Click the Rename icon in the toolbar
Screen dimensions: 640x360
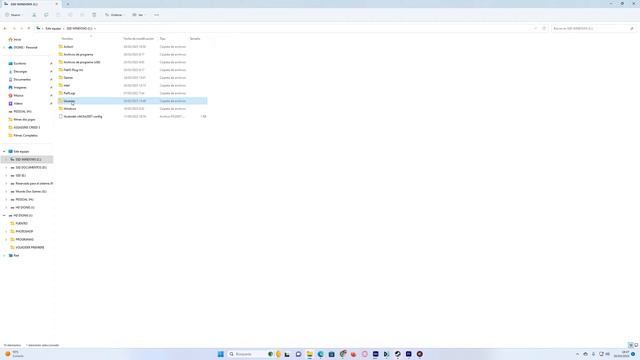click(x=70, y=15)
